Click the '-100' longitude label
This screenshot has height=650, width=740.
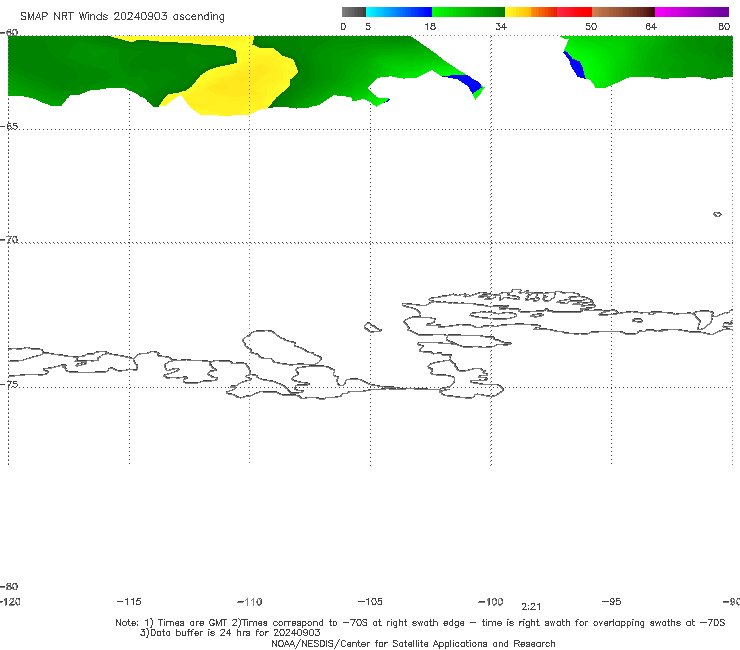(x=491, y=602)
